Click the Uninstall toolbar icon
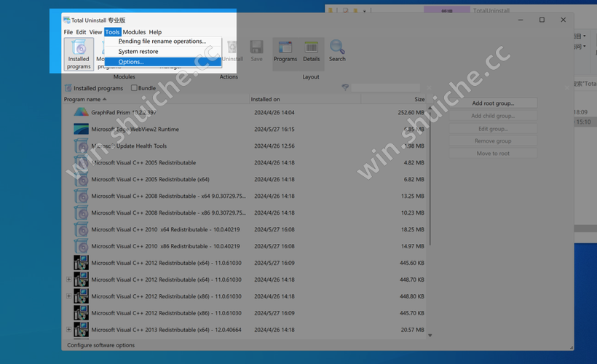This screenshot has height=364, width=597. point(232,51)
